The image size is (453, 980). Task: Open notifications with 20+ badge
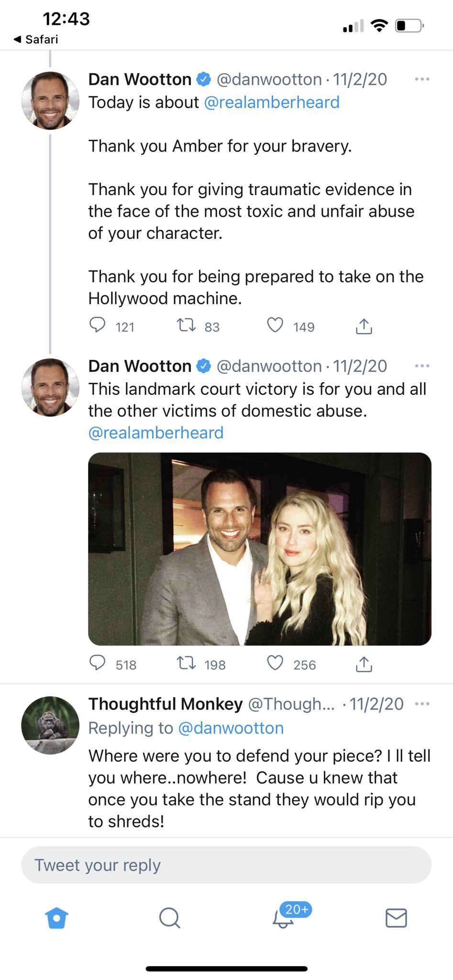pos(283,918)
